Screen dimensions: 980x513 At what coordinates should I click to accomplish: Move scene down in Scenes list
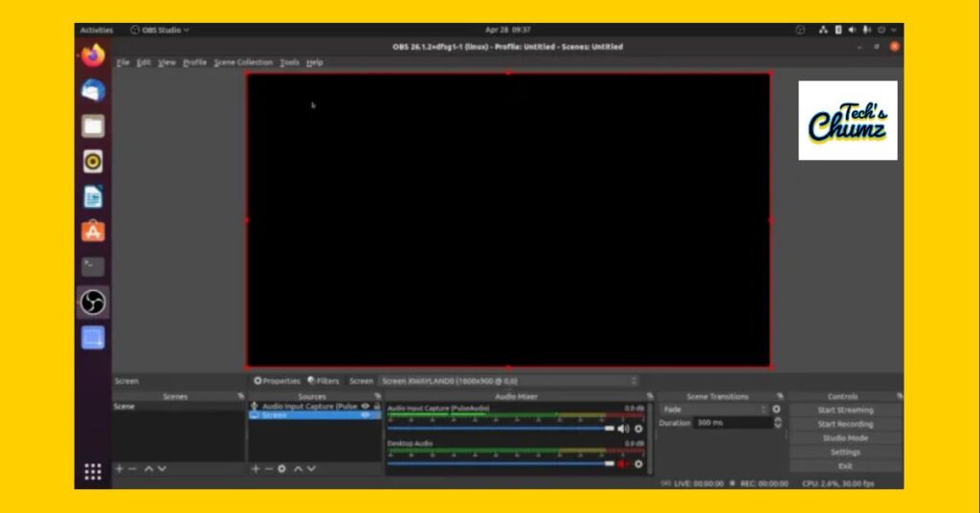point(162,469)
